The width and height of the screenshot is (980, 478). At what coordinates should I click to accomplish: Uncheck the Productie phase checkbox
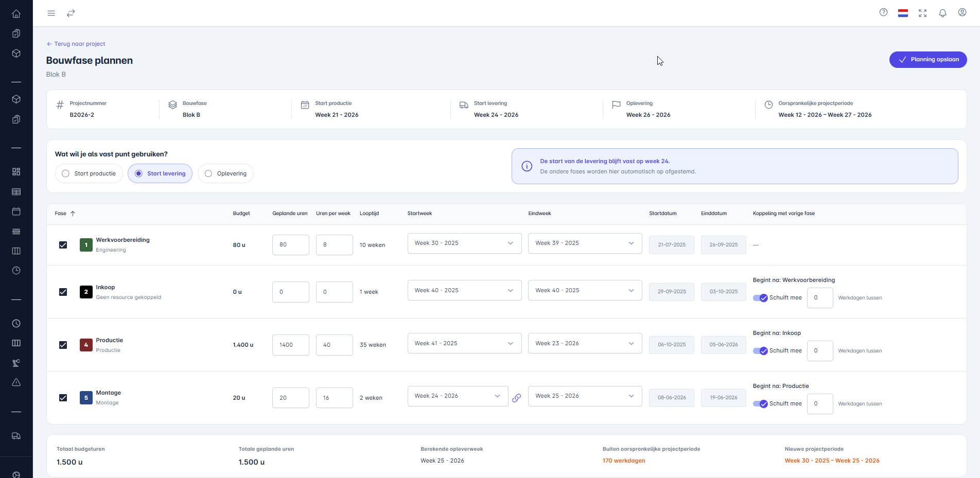pos(63,345)
